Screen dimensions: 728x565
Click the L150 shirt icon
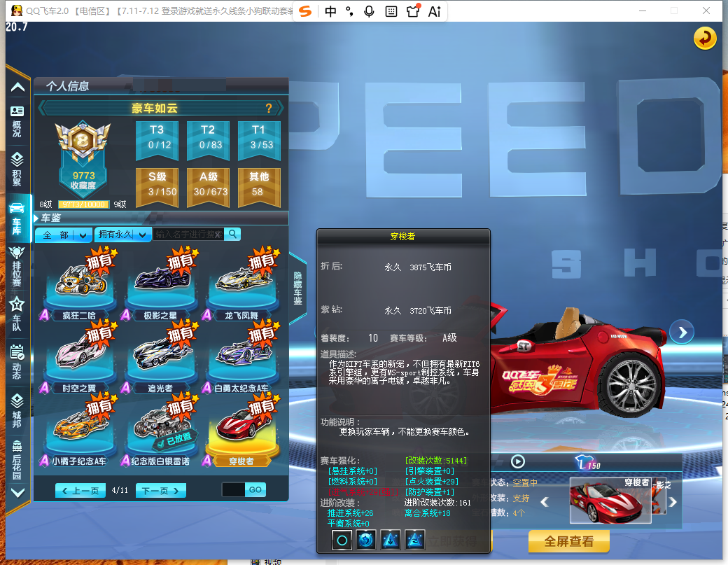click(588, 462)
